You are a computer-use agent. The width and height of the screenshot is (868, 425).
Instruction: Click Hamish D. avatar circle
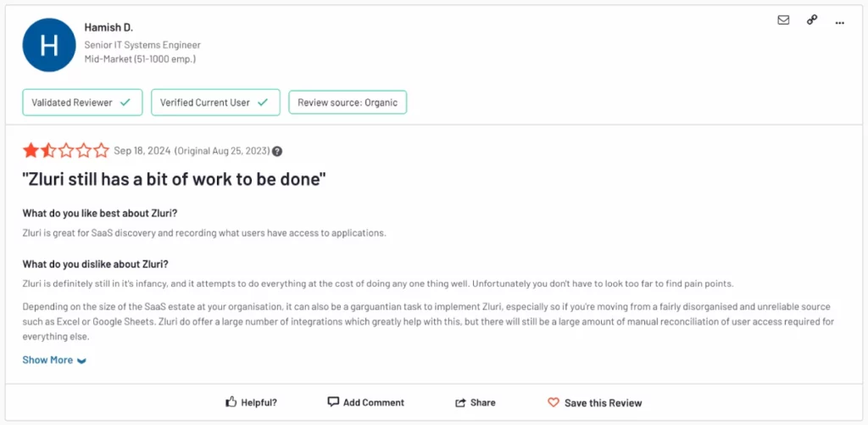point(48,45)
